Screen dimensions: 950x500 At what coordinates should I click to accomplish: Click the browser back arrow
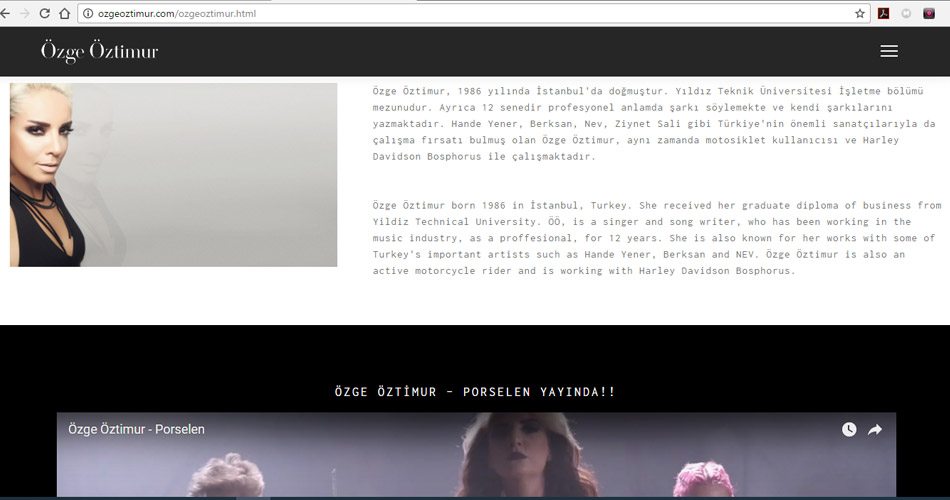point(5,13)
